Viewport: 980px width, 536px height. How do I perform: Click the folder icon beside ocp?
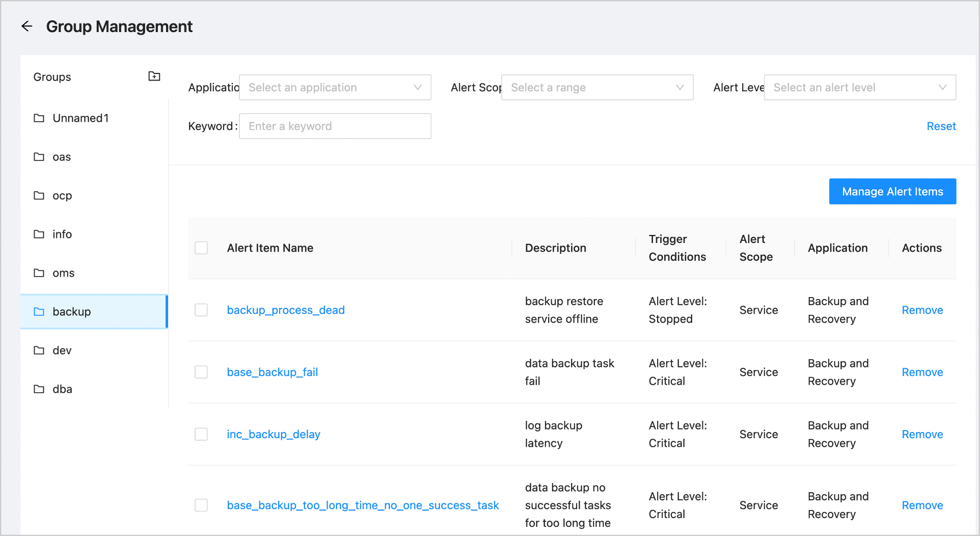click(x=39, y=196)
